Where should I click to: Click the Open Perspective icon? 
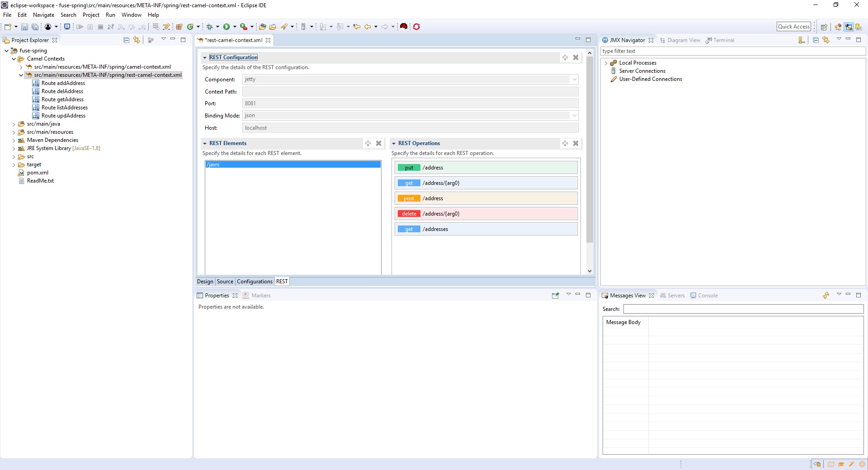click(824, 27)
